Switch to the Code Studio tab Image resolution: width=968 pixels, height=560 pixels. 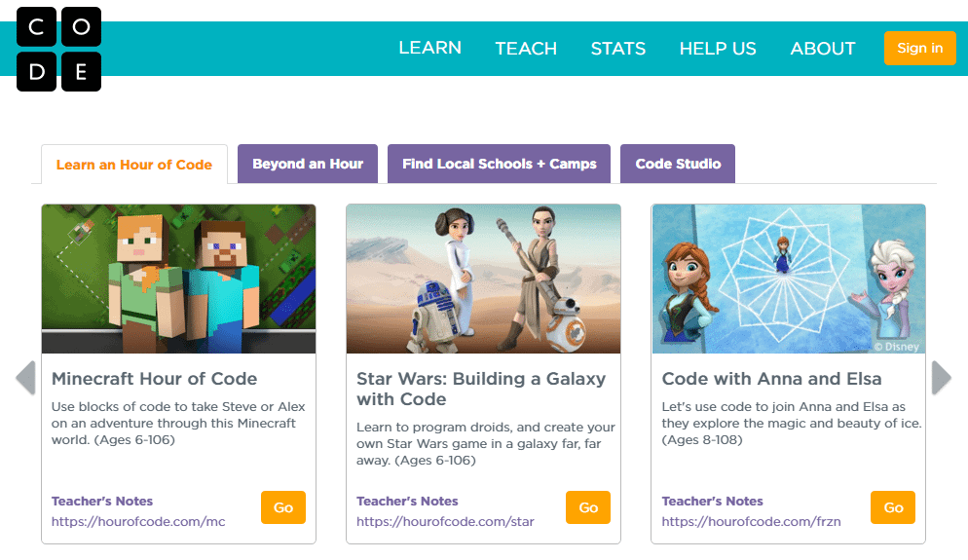pos(678,164)
